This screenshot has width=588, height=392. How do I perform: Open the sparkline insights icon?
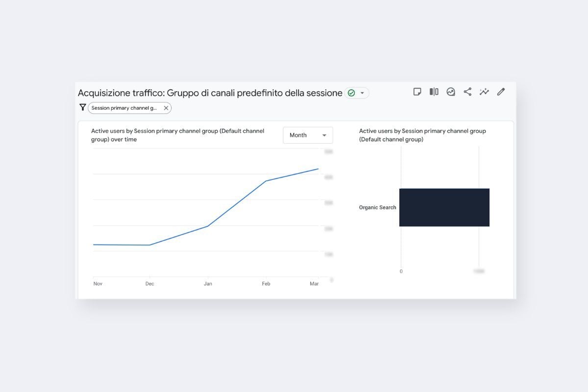tap(484, 92)
